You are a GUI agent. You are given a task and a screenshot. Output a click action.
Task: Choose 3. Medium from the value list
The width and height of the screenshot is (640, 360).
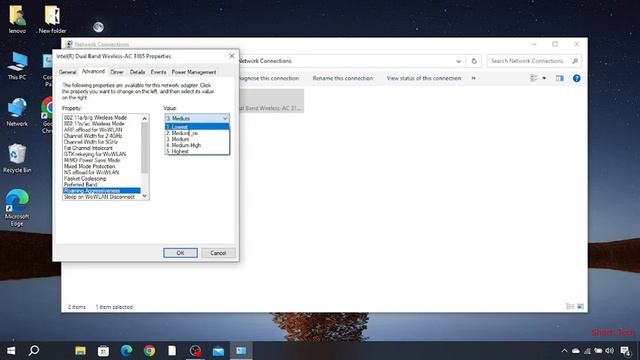pyautogui.click(x=197, y=139)
